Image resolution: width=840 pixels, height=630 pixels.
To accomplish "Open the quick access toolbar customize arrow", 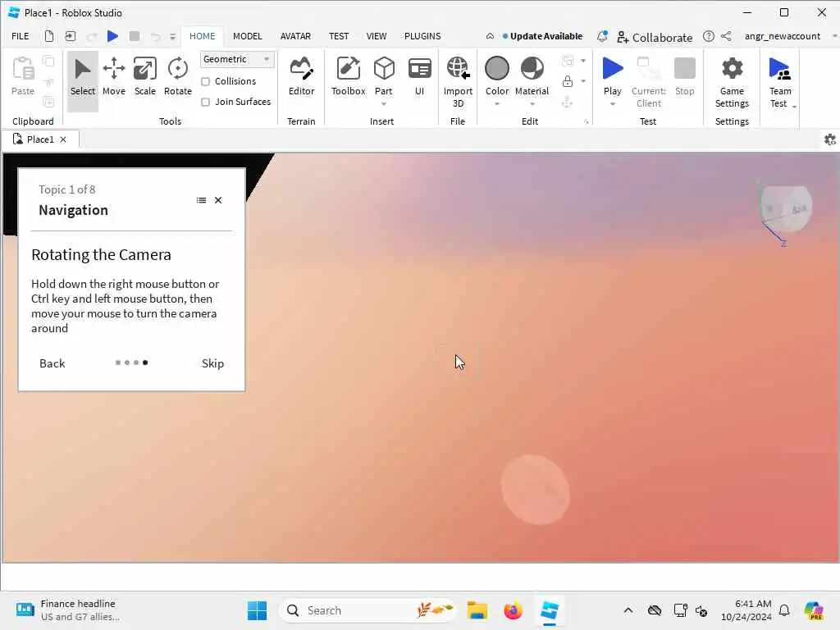I will point(172,36).
